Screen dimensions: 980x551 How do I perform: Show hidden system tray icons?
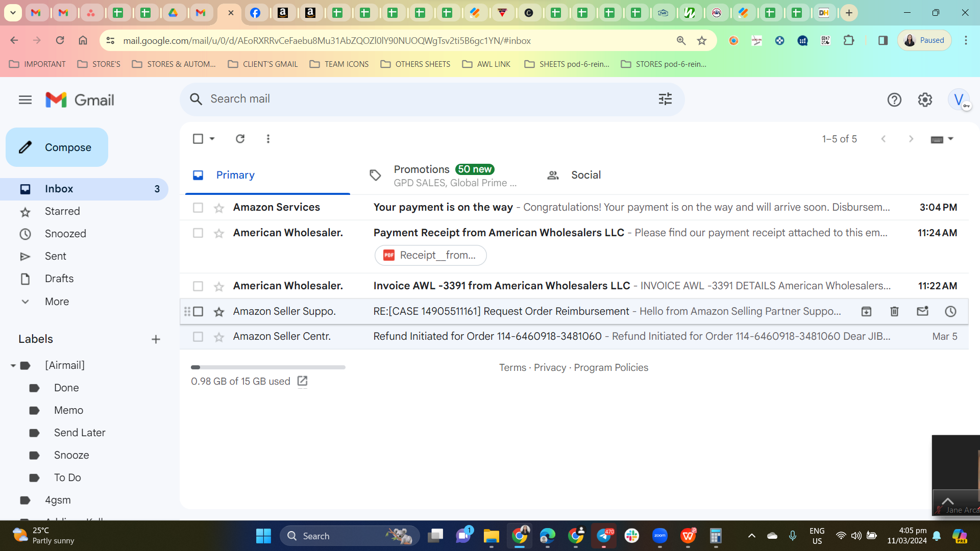coord(751,536)
